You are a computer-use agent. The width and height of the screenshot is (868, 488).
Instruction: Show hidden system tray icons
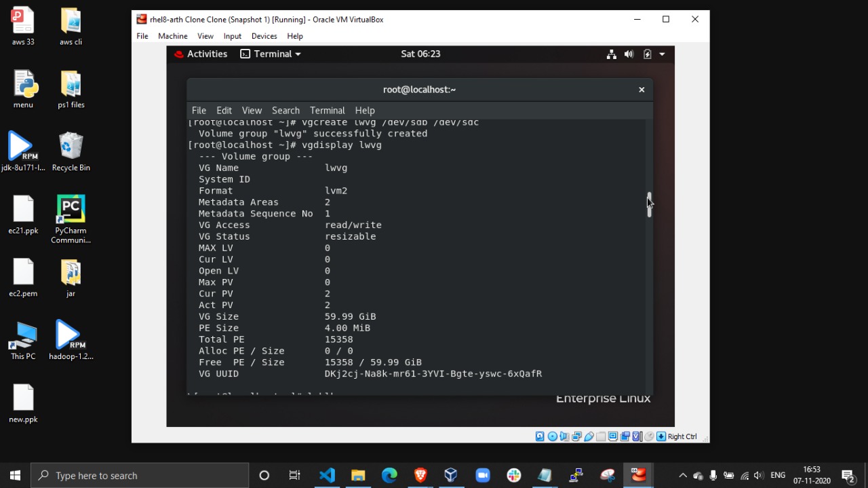[x=683, y=475]
